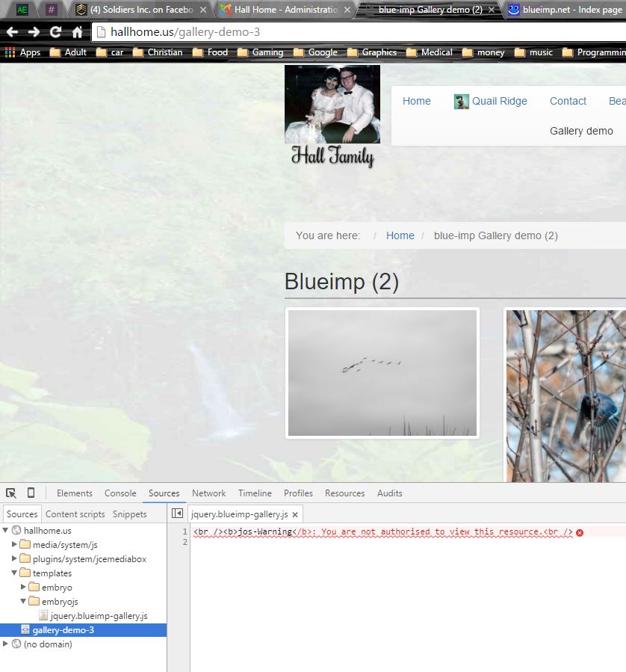Go to the browser Home icon
The width and height of the screenshot is (626, 672).
[x=77, y=32]
